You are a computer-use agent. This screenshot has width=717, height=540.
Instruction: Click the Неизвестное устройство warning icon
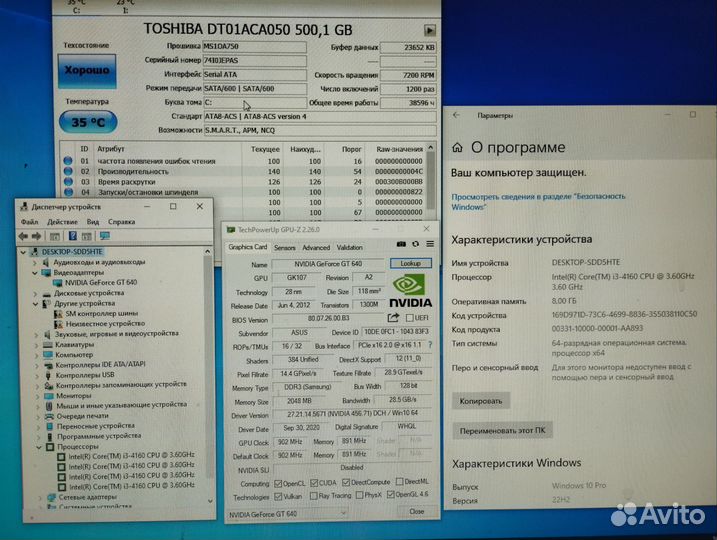(x=58, y=324)
